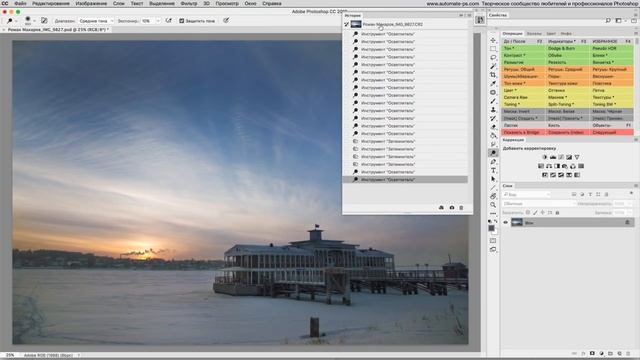Image resolution: width=640 pixels, height=360 pixels.
Task: Open the Экспонир exposure slider arrow
Action: click(158, 21)
